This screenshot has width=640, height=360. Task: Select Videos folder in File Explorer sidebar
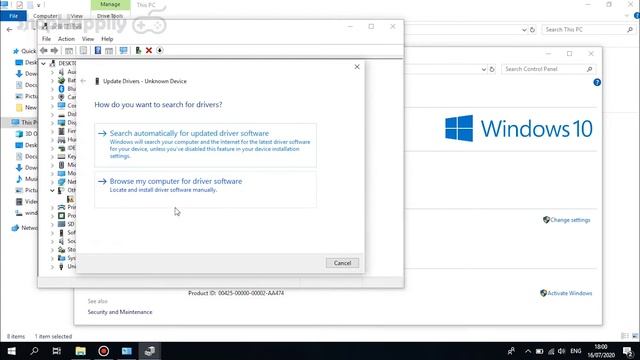(x=27, y=201)
